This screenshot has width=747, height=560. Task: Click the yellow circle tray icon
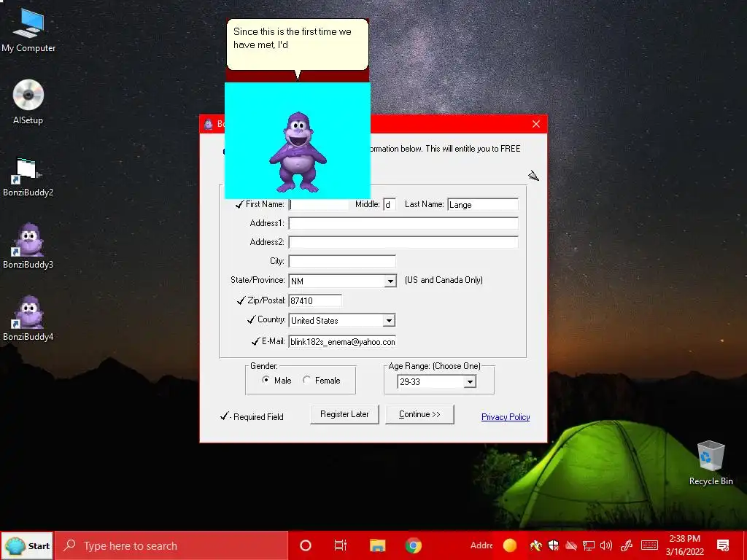coord(510,545)
